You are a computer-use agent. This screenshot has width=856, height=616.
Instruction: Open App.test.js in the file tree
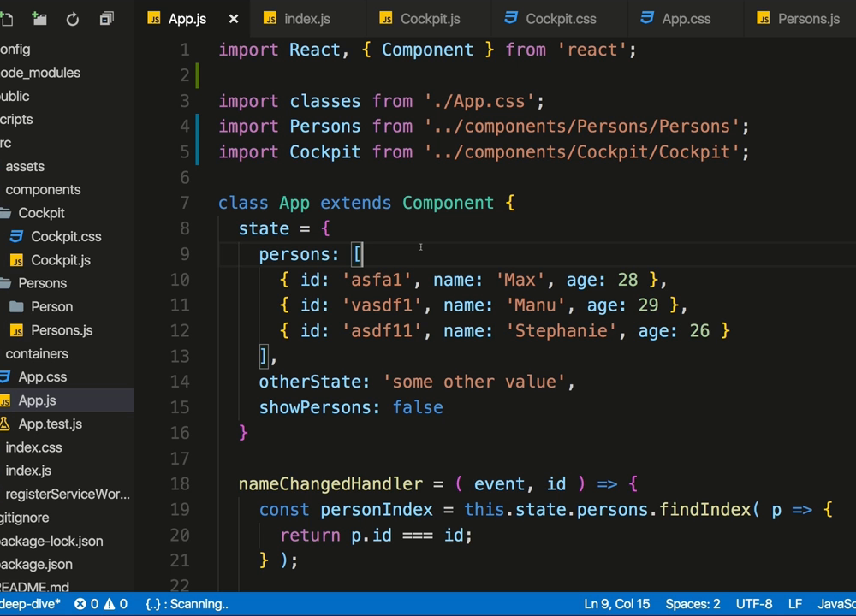click(51, 424)
